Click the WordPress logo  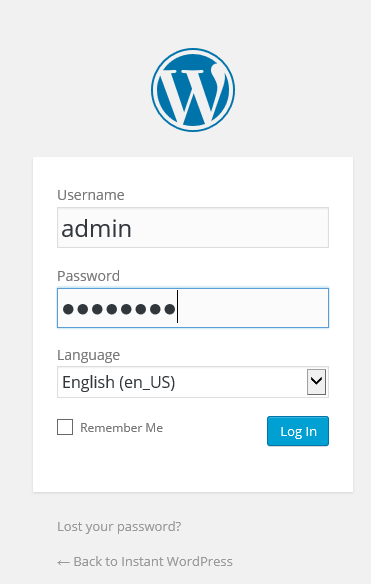tap(193, 90)
